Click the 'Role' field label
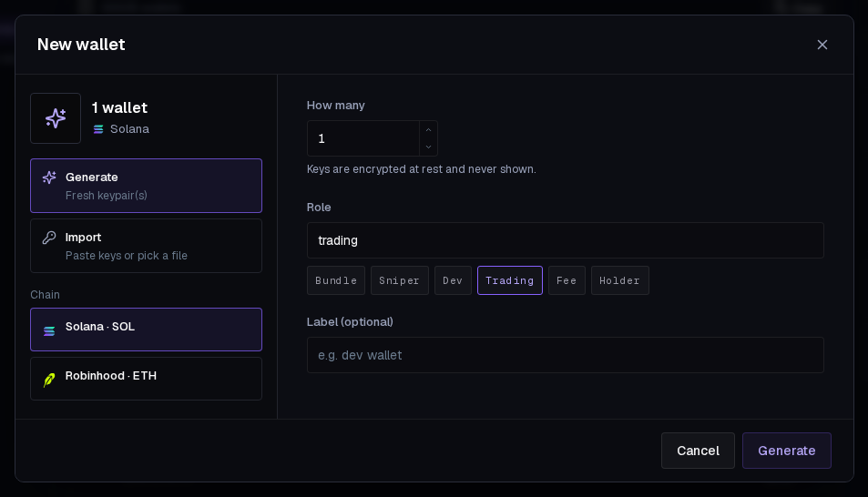The height and width of the screenshot is (497, 868). click(319, 207)
